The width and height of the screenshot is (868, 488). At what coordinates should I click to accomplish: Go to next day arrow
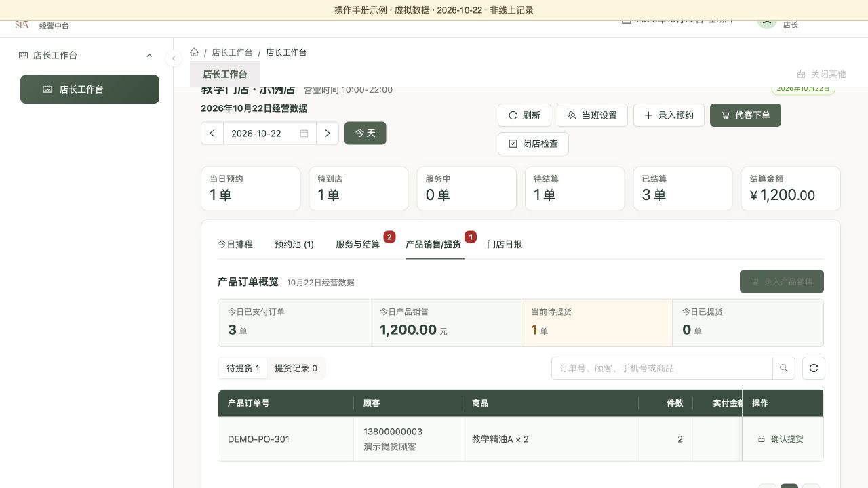[328, 134]
